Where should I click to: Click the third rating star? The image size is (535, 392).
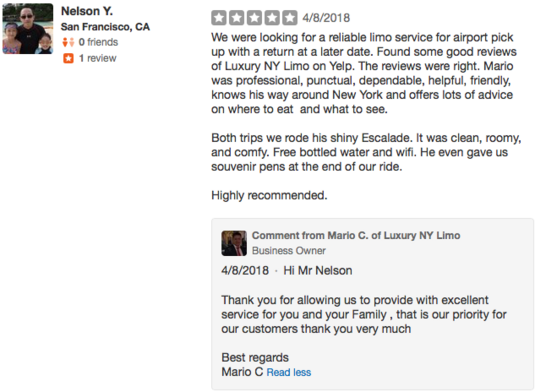[254, 18]
